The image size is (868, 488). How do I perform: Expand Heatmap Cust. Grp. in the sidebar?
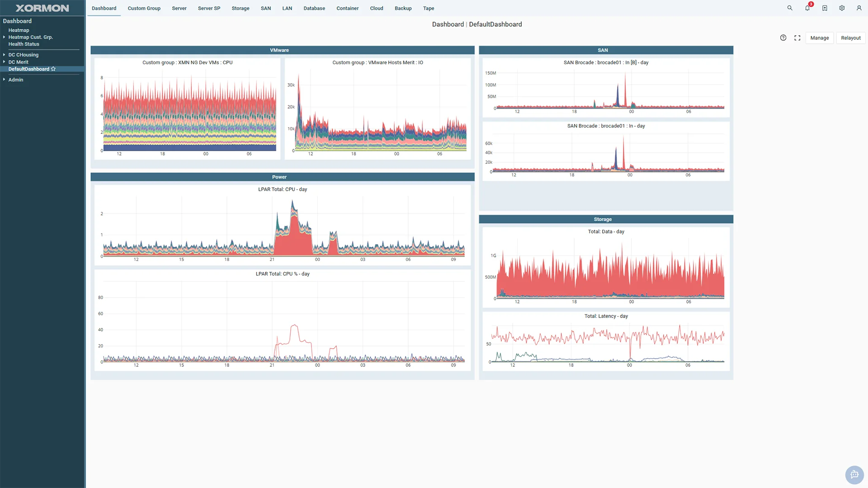4,37
